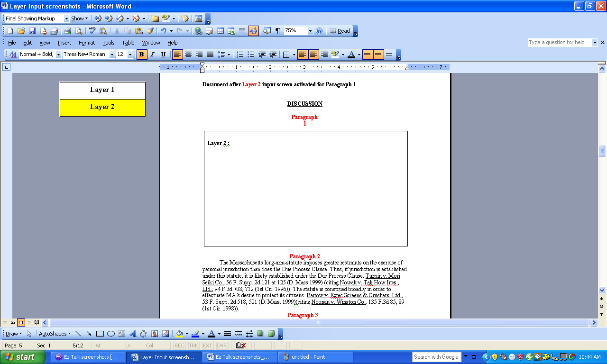Toggle Show/Hide paragraph marks
Screen dimensions: 607x364
click(278, 31)
